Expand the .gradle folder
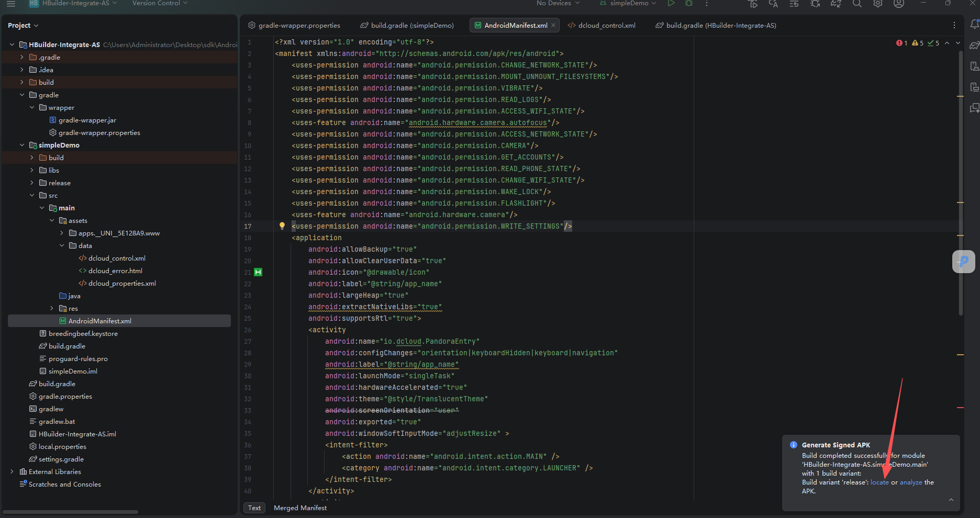 coord(21,57)
